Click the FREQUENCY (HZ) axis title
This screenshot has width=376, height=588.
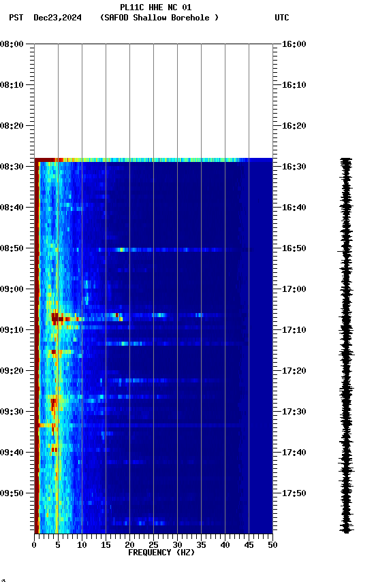pyautogui.click(x=161, y=553)
